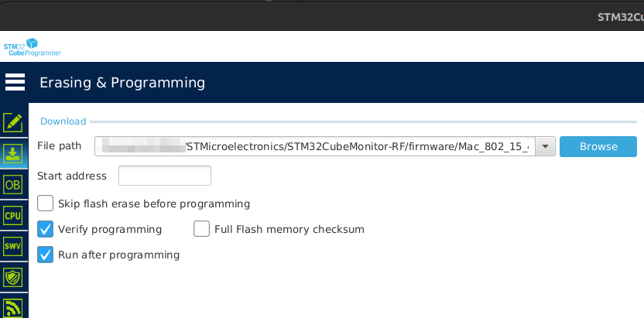Open the wireless firmware upgrade icon

pyautogui.click(x=13, y=307)
